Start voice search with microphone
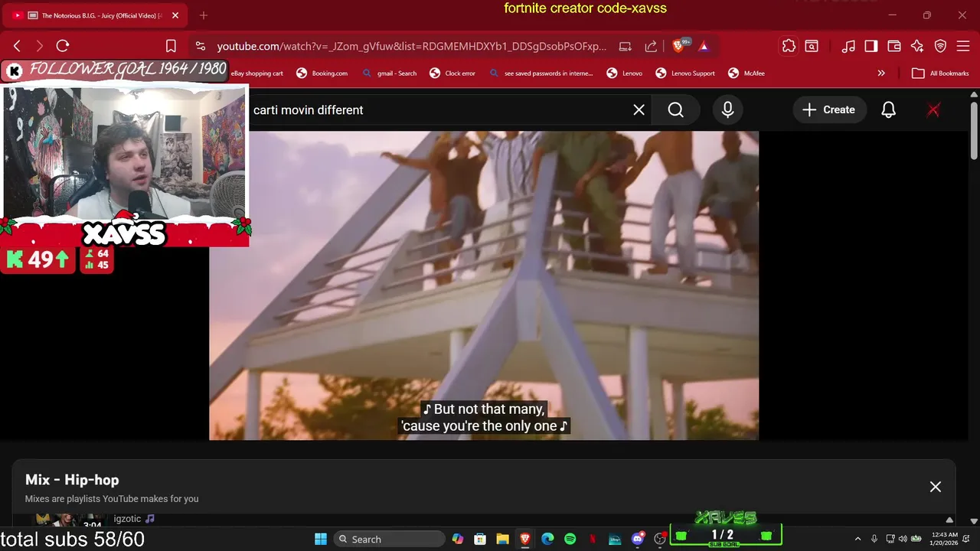 tap(727, 110)
